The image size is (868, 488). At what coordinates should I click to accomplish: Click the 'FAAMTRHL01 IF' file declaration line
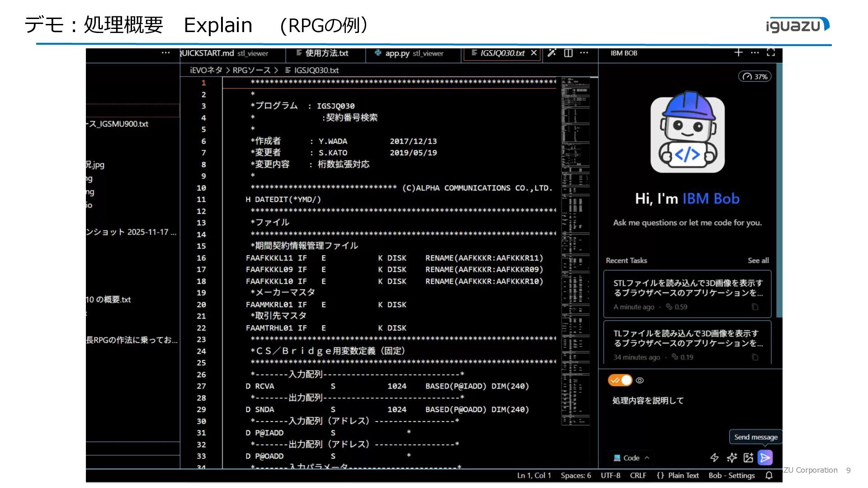[326, 328]
